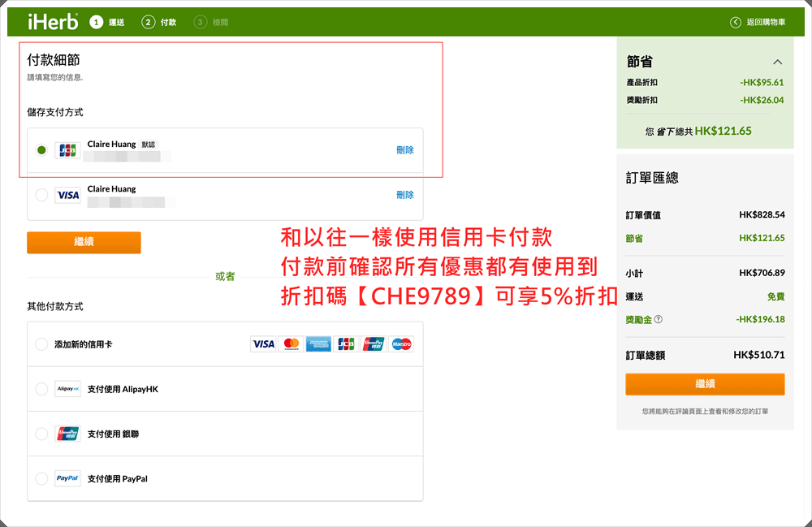Screen dimensions: 812x527
Task: Collapse the 節省 savings panel chevron
Action: pos(777,62)
